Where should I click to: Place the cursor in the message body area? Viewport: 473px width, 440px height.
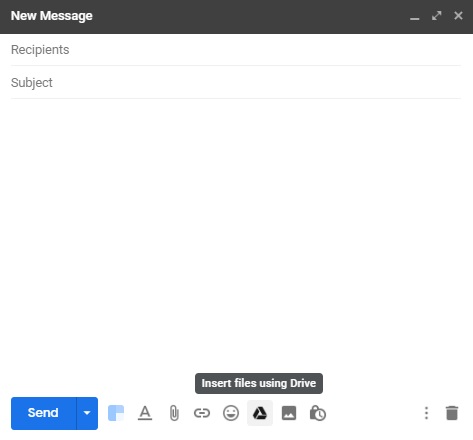coord(236,233)
